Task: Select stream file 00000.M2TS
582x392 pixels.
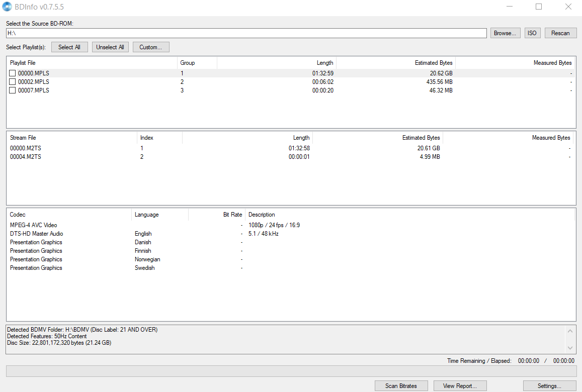Action: tap(26, 148)
